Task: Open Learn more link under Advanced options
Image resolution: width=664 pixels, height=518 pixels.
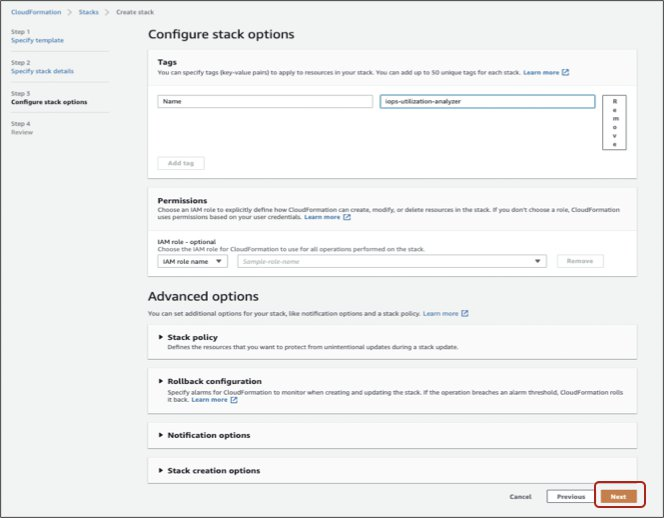Action: 440,314
